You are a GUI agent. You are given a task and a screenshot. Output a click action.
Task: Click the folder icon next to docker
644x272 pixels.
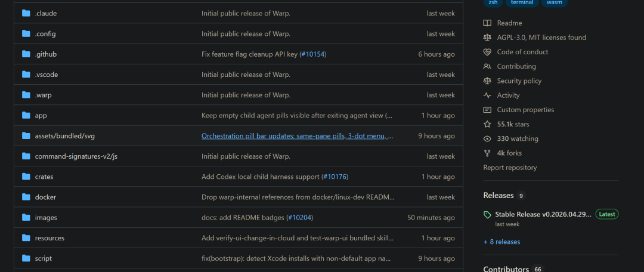26,197
